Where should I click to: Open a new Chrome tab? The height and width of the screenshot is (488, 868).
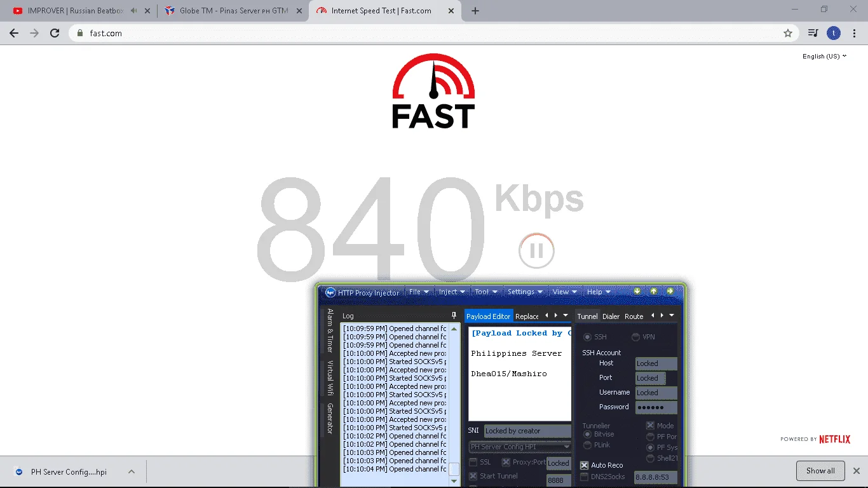pyautogui.click(x=475, y=11)
